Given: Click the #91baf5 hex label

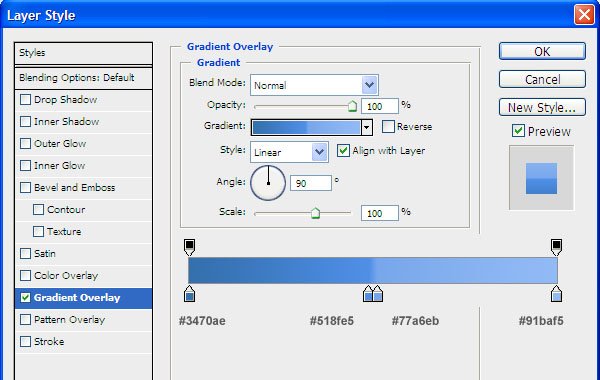Looking at the screenshot, I should point(541,321).
